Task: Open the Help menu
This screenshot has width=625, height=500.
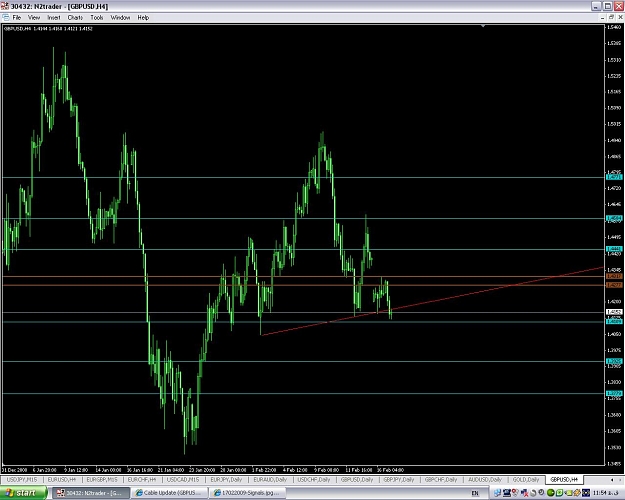Action: 143,18
